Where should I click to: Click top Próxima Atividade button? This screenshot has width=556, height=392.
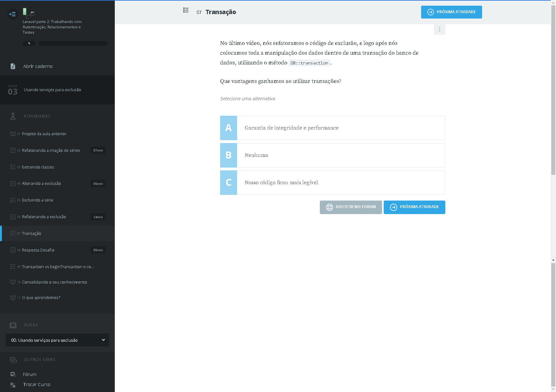(x=451, y=12)
